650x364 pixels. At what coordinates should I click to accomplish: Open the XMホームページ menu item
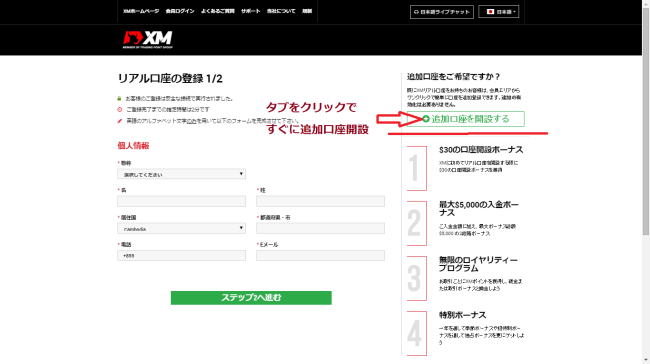141,11
